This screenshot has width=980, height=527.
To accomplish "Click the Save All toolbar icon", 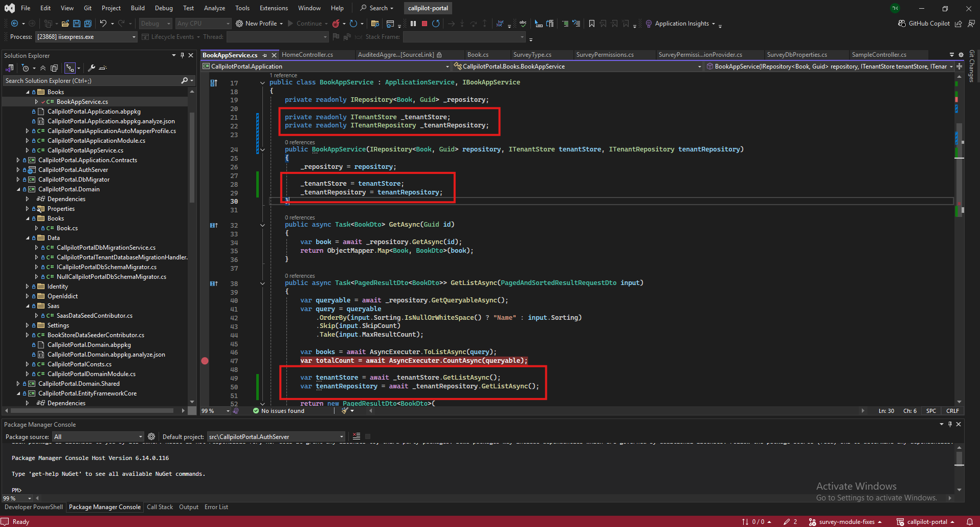I will [x=87, y=24].
